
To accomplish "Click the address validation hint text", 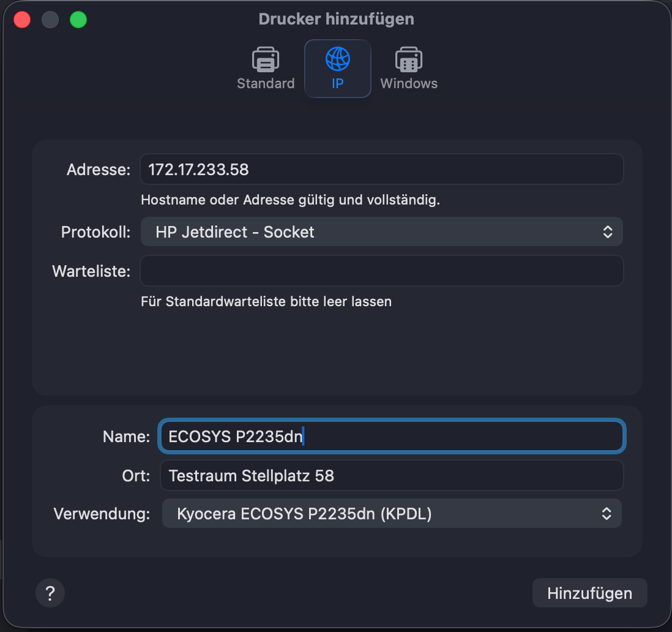I will click(x=290, y=200).
